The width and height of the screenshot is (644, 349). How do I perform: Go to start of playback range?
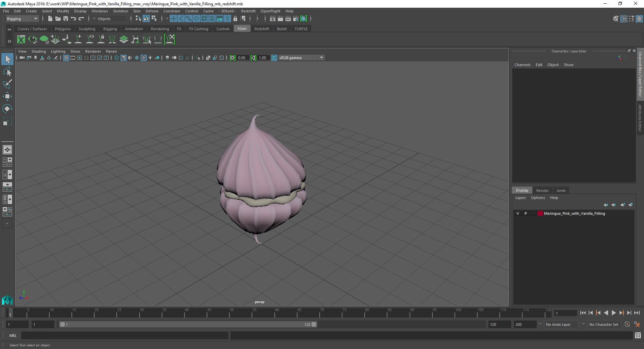click(x=583, y=313)
